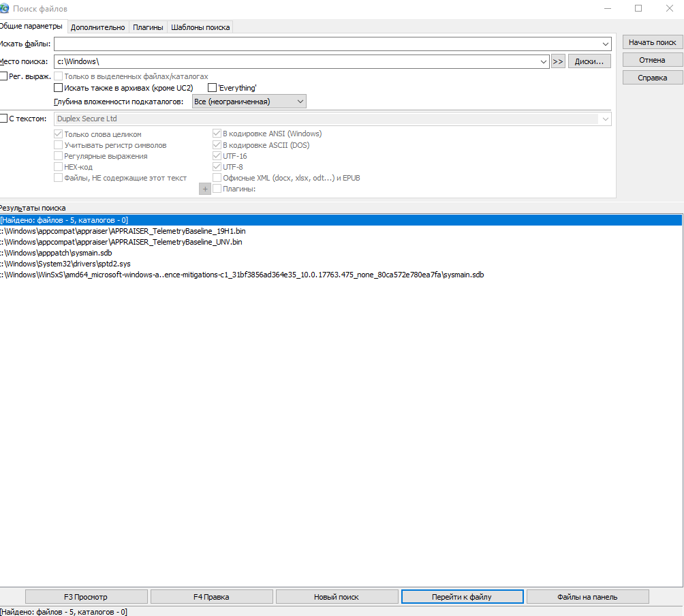This screenshot has width=684, height=616.
Task: Toggle the UTF-16 encoding checkbox
Action: [x=217, y=156]
